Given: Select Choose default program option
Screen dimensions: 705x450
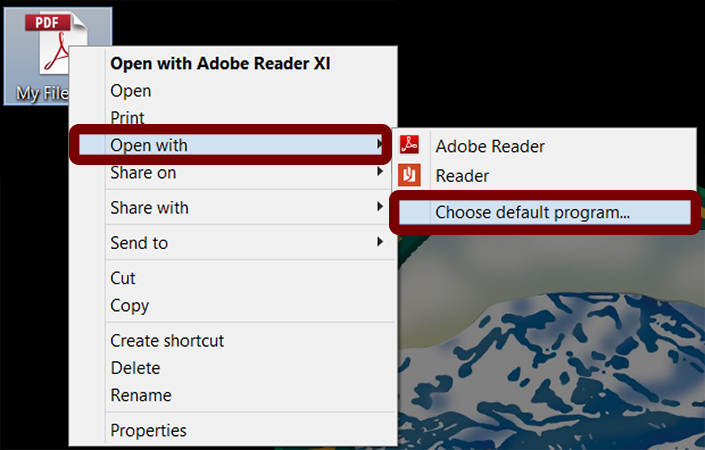Looking at the screenshot, I should pyautogui.click(x=532, y=212).
